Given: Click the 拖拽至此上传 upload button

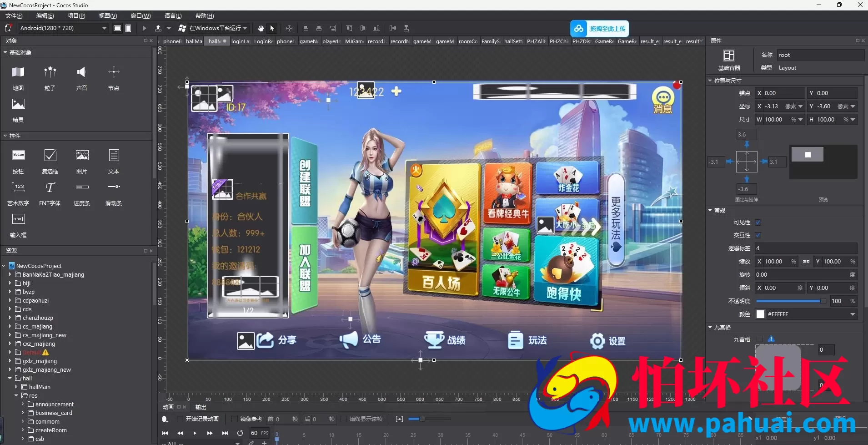Looking at the screenshot, I should 600,29.
